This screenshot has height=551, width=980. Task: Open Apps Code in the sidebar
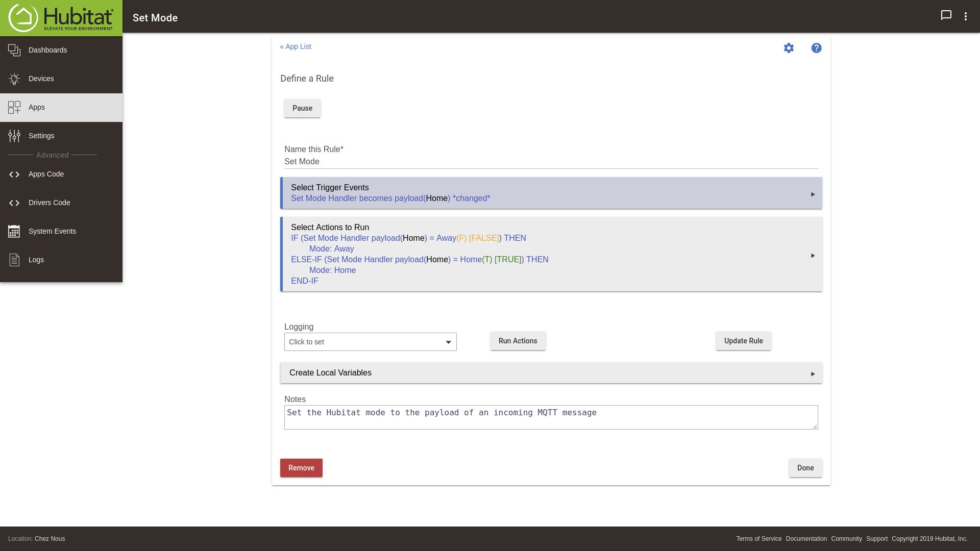click(x=46, y=174)
